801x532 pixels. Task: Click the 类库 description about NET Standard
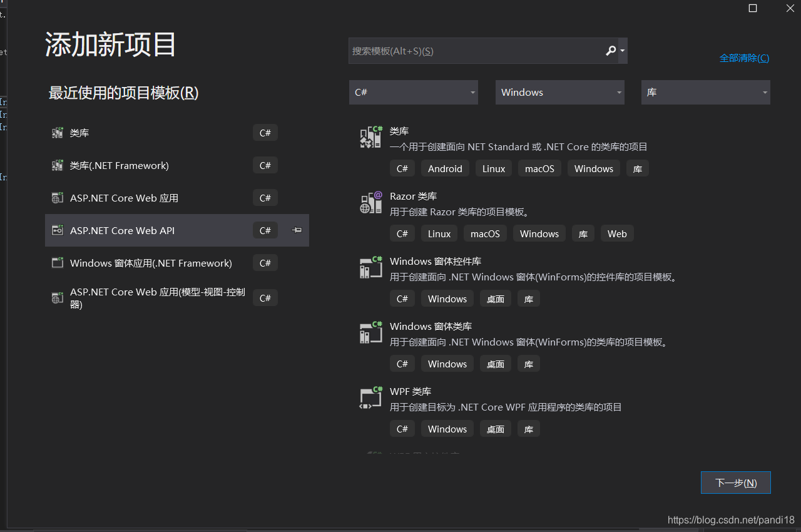point(519,147)
